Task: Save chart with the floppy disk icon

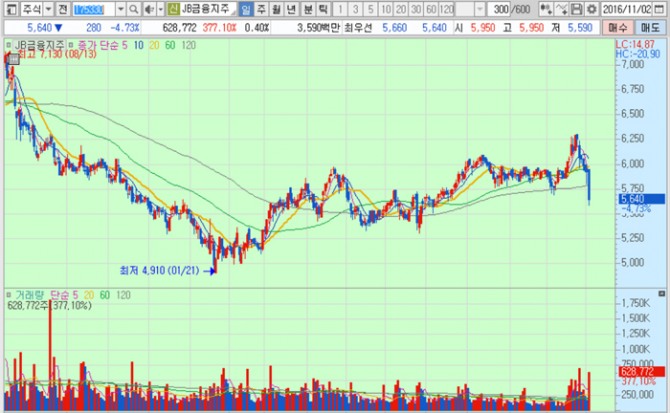Action: pos(576,9)
